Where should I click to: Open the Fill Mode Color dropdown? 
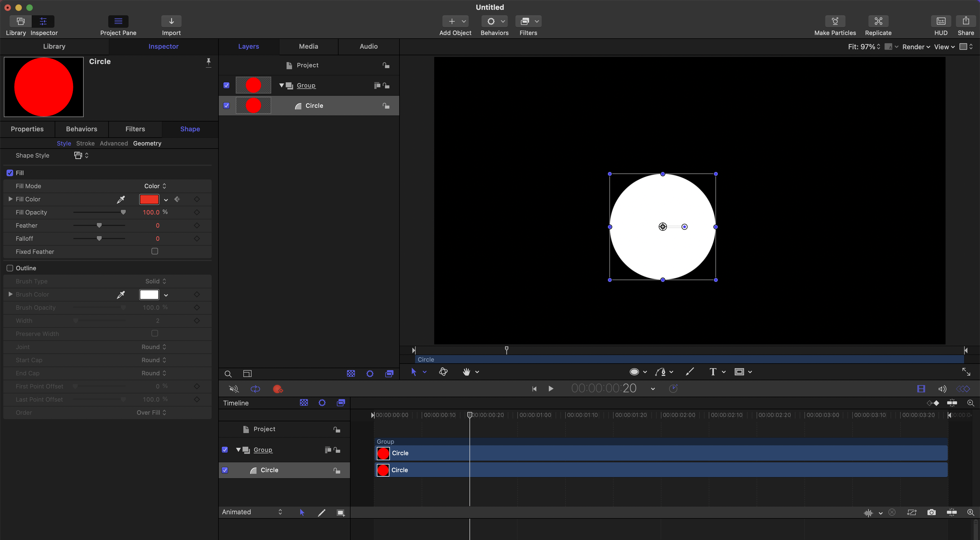click(x=155, y=186)
